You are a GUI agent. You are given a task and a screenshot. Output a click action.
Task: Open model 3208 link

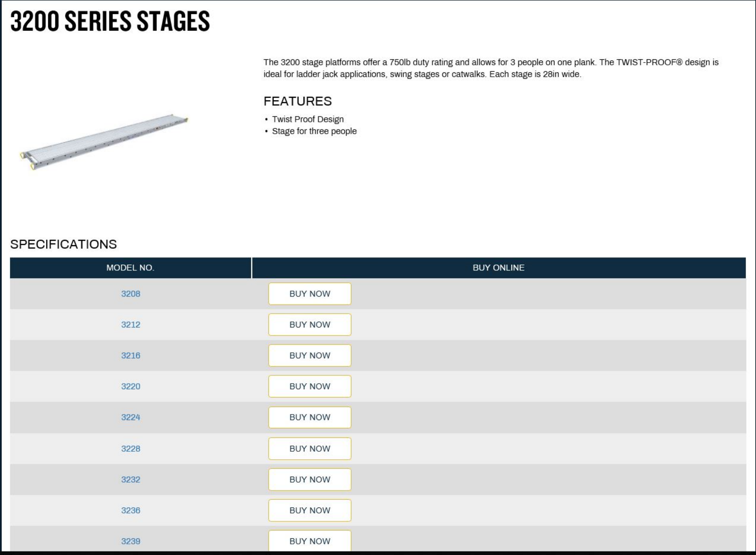pos(131,294)
